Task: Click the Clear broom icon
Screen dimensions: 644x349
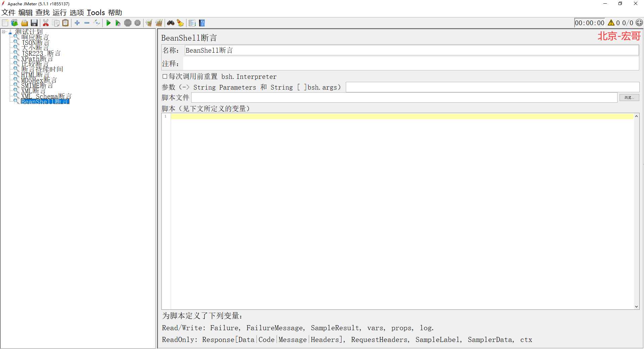Action: 149,23
